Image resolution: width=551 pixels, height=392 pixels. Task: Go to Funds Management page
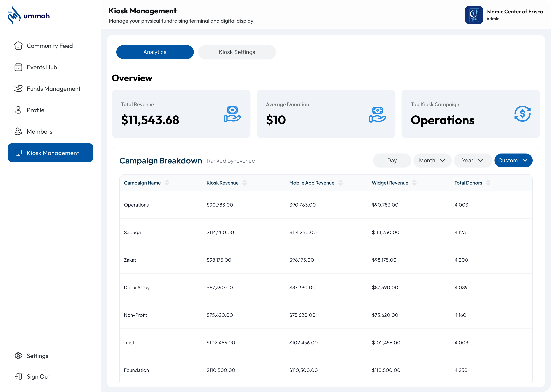point(51,89)
